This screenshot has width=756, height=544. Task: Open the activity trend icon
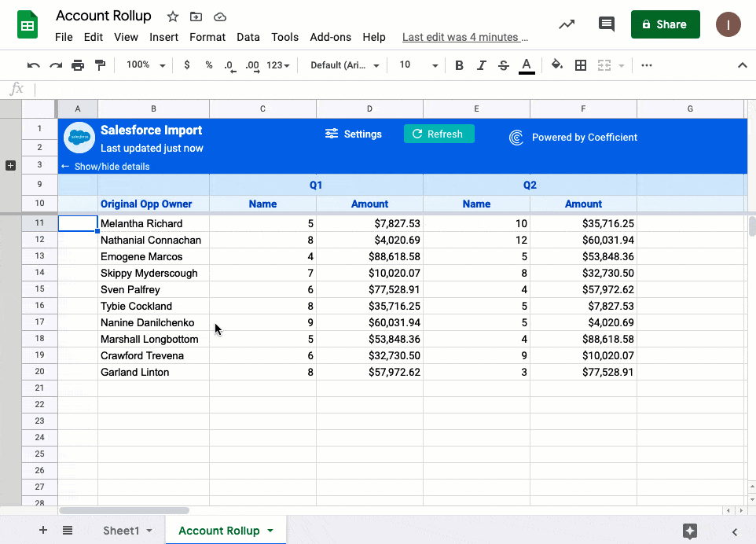(x=567, y=24)
